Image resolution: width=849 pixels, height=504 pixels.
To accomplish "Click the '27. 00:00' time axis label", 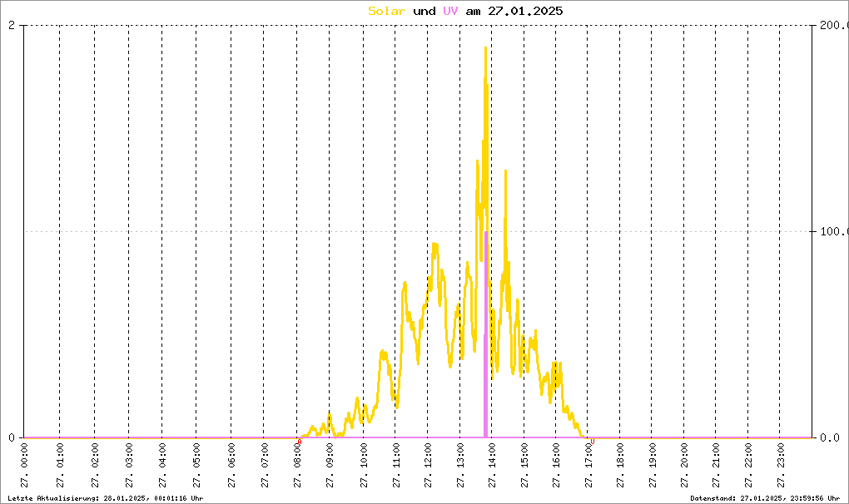I will point(25,466).
